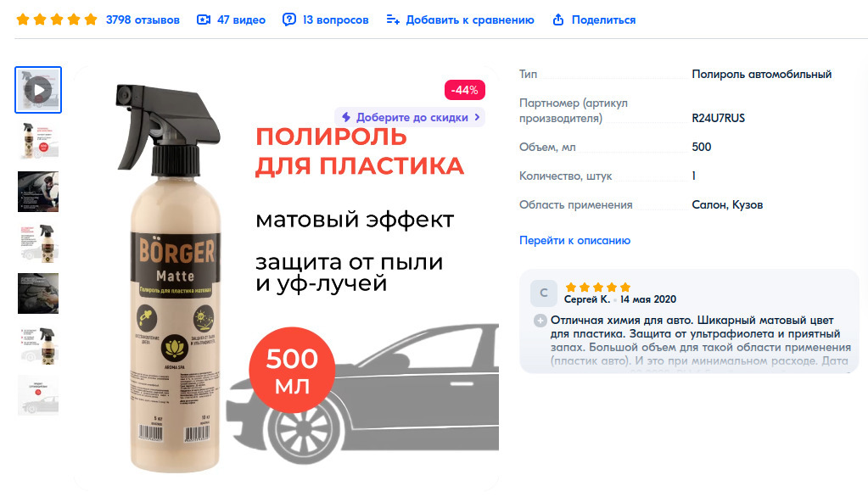The height and width of the screenshot is (497, 868).
Task: Click the share upload icon
Action: pyautogui.click(x=558, y=20)
